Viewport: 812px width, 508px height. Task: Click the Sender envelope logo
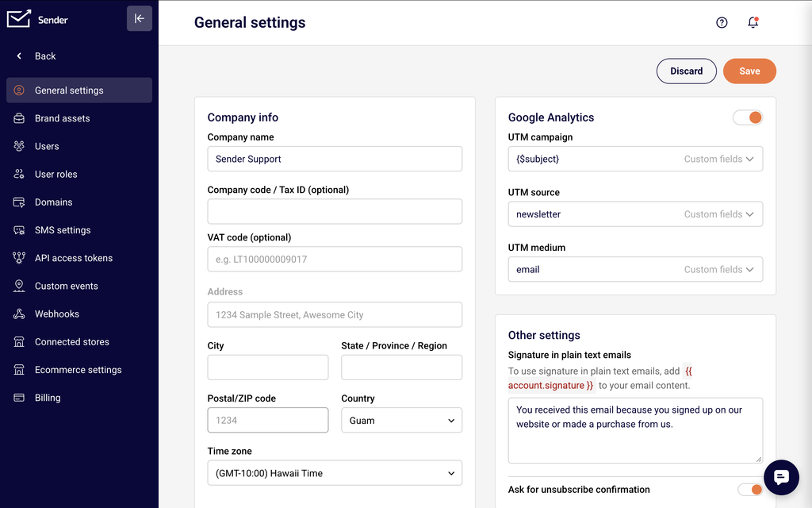pyautogui.click(x=19, y=19)
